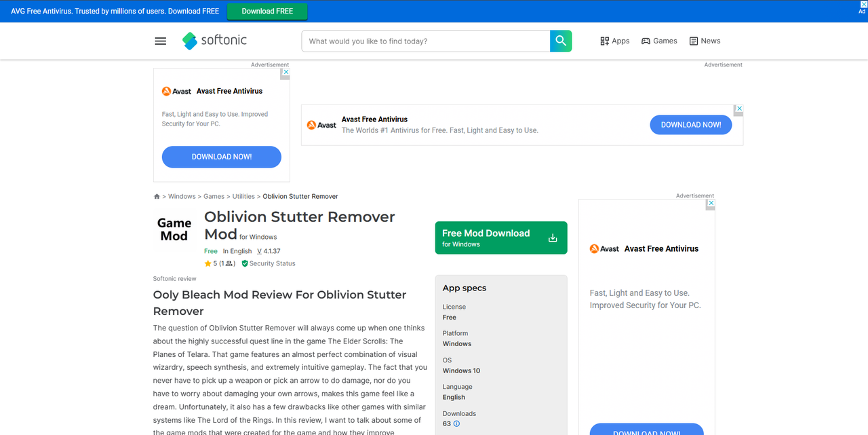Image resolution: width=868 pixels, height=435 pixels.
Task: Click the Softonic review label
Action: (175, 279)
